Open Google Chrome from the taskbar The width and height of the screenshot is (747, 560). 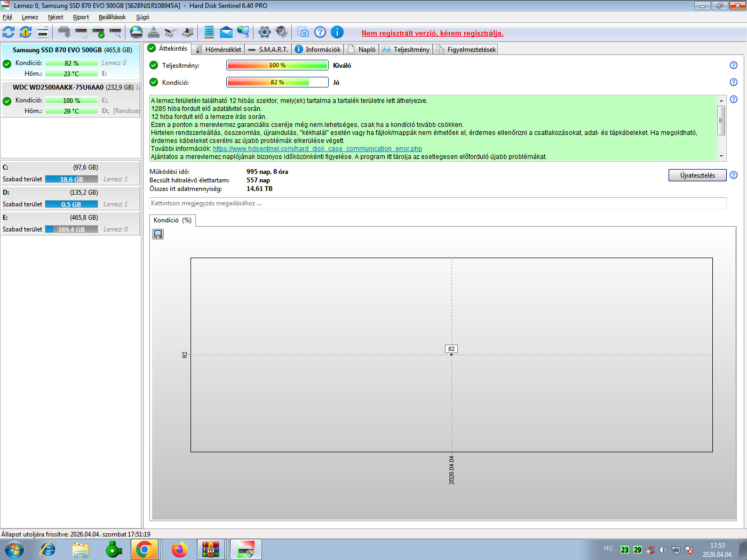(x=144, y=549)
